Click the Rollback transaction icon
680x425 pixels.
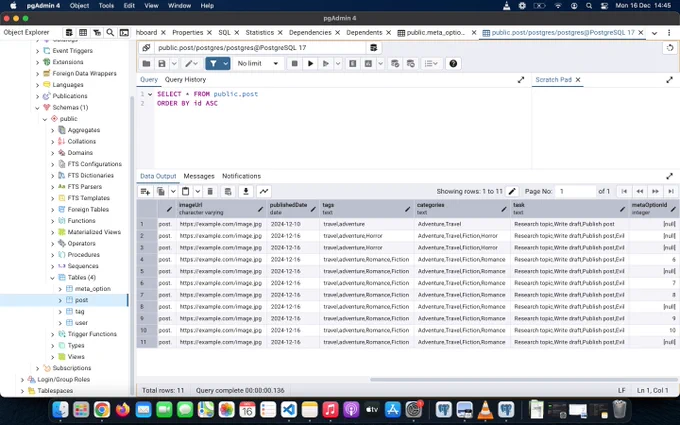click(411, 64)
